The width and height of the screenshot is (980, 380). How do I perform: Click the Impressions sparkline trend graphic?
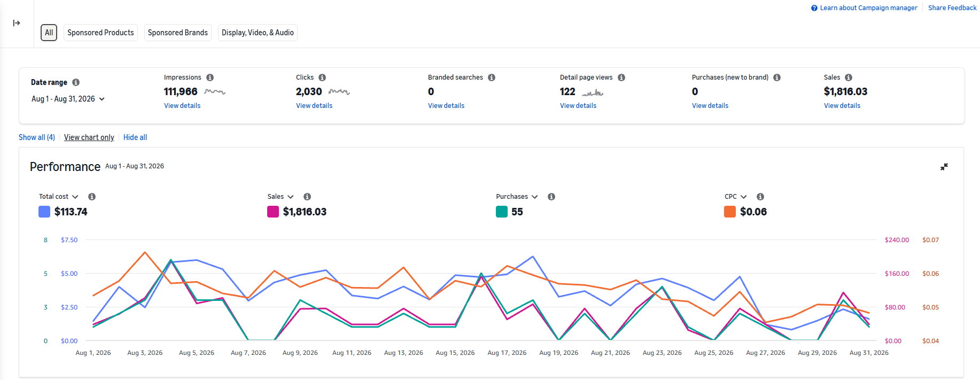click(215, 92)
